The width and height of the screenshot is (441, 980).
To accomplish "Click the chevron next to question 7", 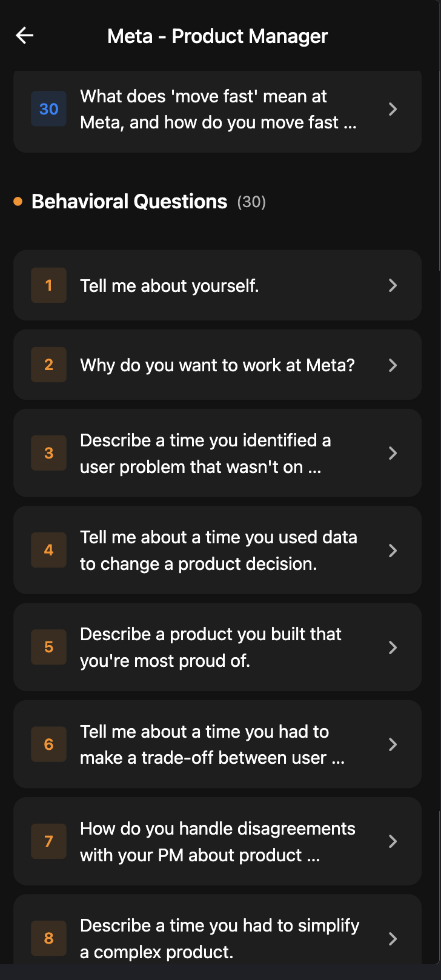I will pyautogui.click(x=393, y=841).
